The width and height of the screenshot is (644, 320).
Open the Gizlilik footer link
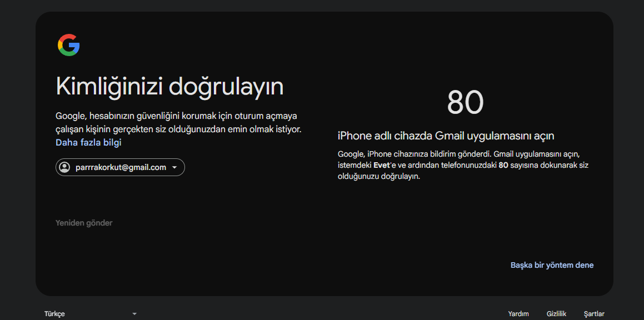pos(557,314)
